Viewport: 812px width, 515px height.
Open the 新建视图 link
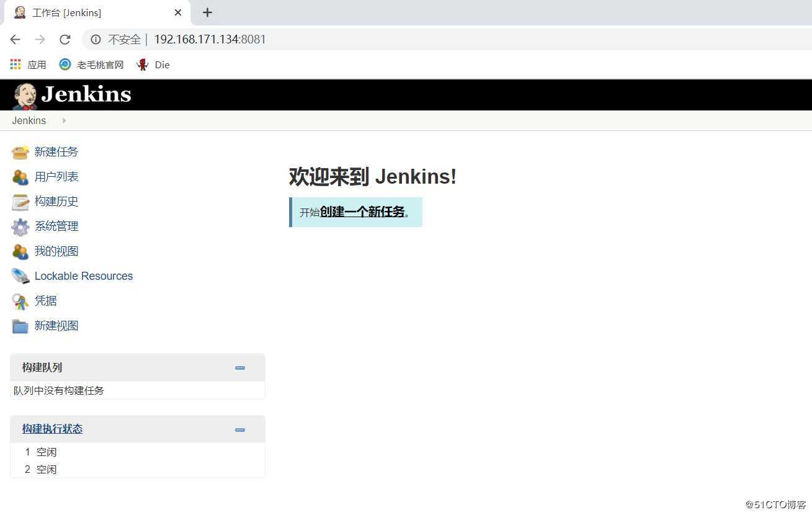click(56, 326)
